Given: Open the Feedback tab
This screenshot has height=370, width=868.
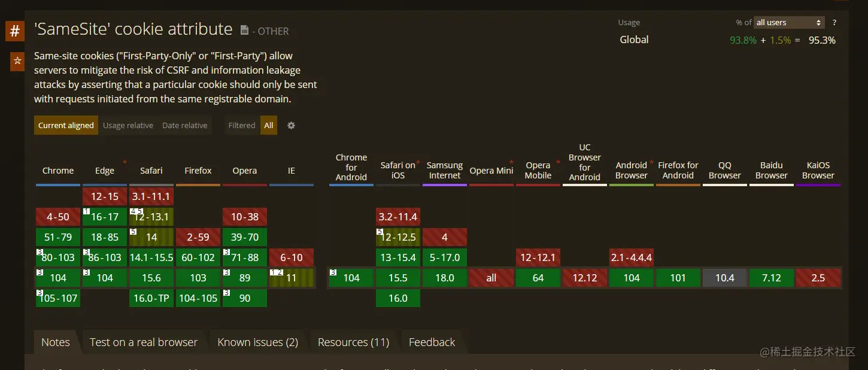Looking at the screenshot, I should pos(432,342).
